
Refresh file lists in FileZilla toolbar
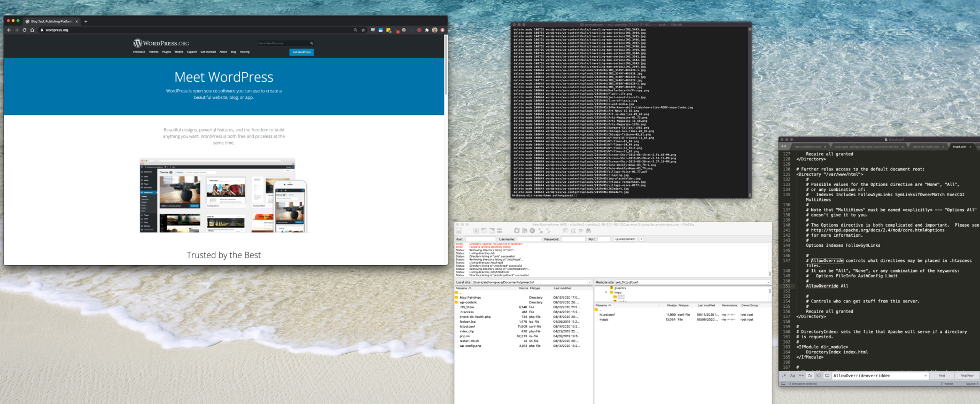click(x=517, y=230)
